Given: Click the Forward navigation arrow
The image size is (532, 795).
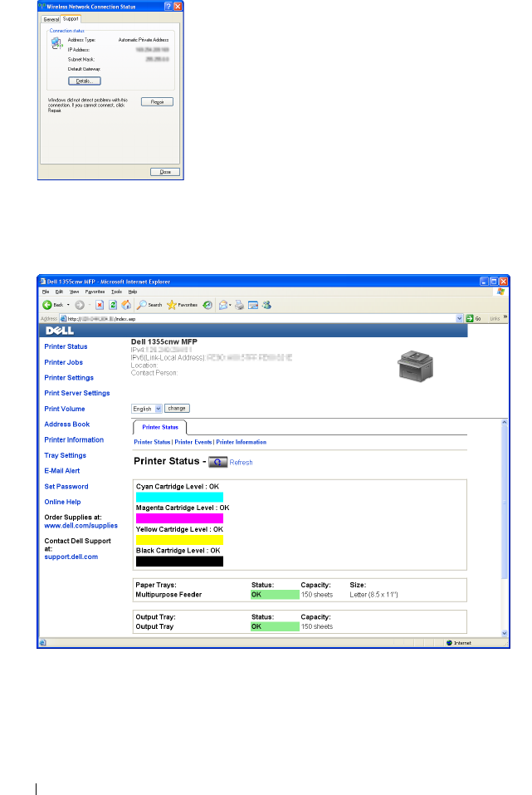Looking at the screenshot, I should pyautogui.click(x=80, y=305).
